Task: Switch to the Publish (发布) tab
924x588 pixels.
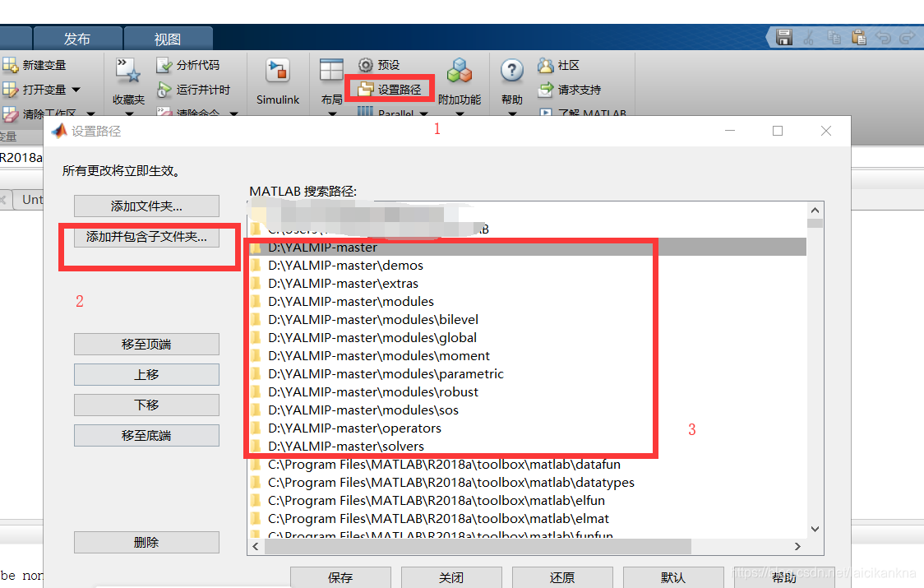Action: [77, 39]
